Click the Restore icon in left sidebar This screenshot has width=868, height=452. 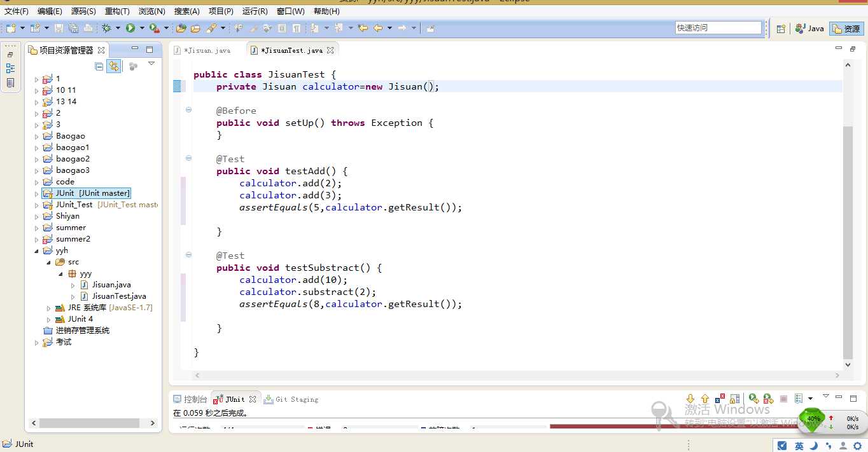[10, 55]
